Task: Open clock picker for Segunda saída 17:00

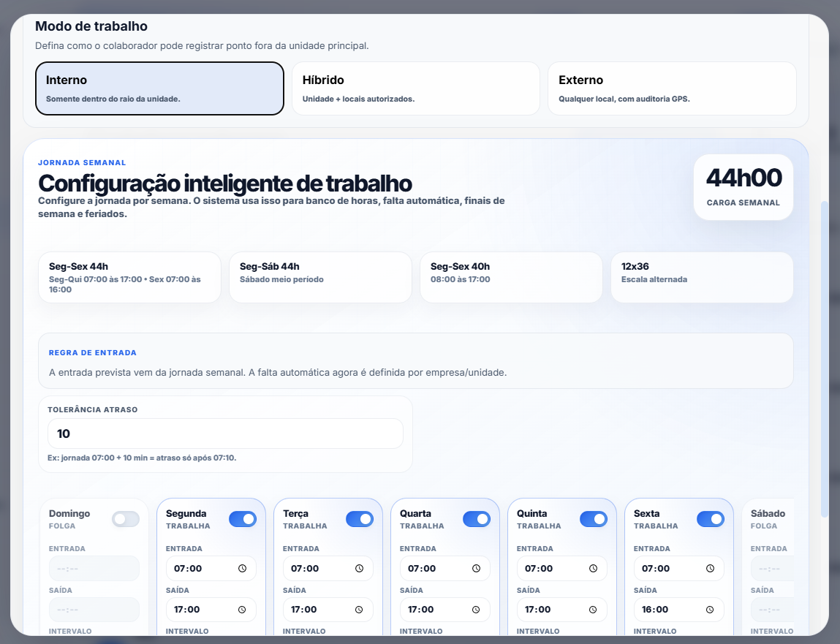Action: (242, 610)
